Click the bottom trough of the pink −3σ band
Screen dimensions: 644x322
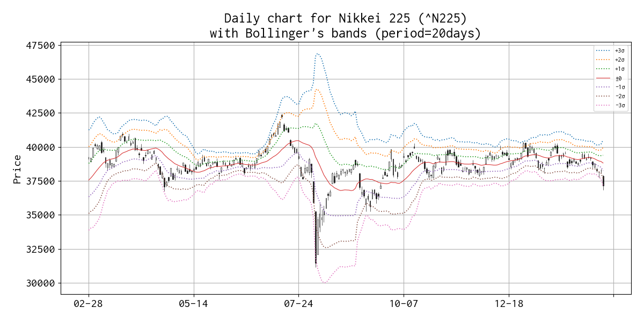324,282
